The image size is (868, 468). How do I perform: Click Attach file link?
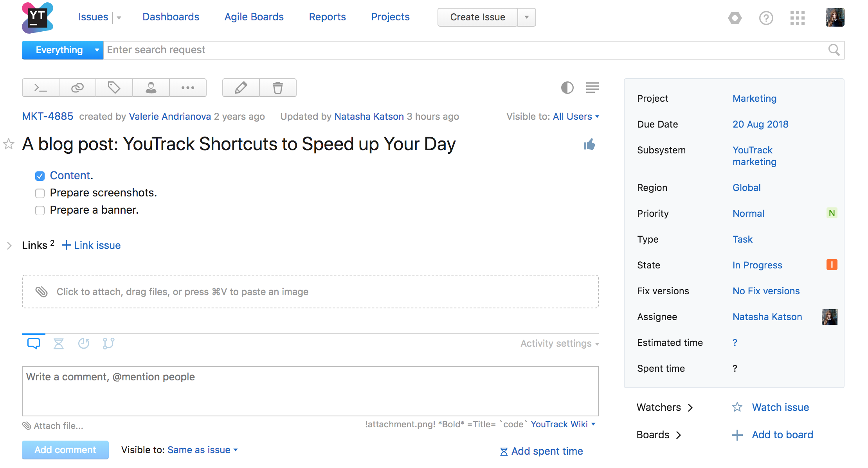pos(53,426)
